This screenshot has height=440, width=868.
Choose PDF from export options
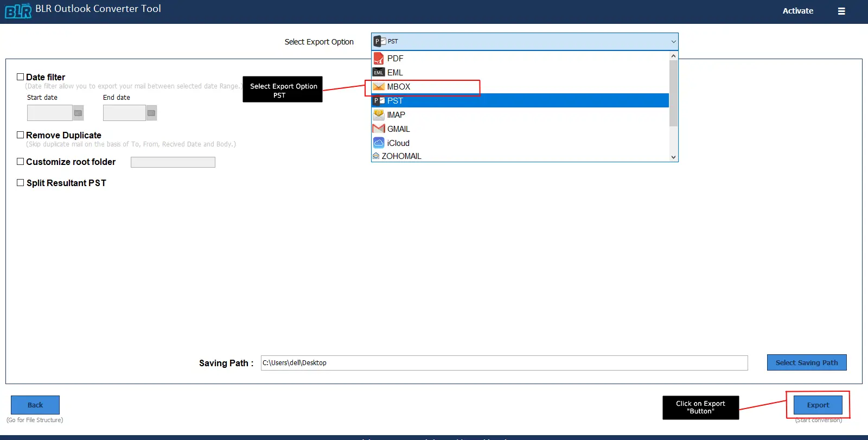[x=520, y=58]
